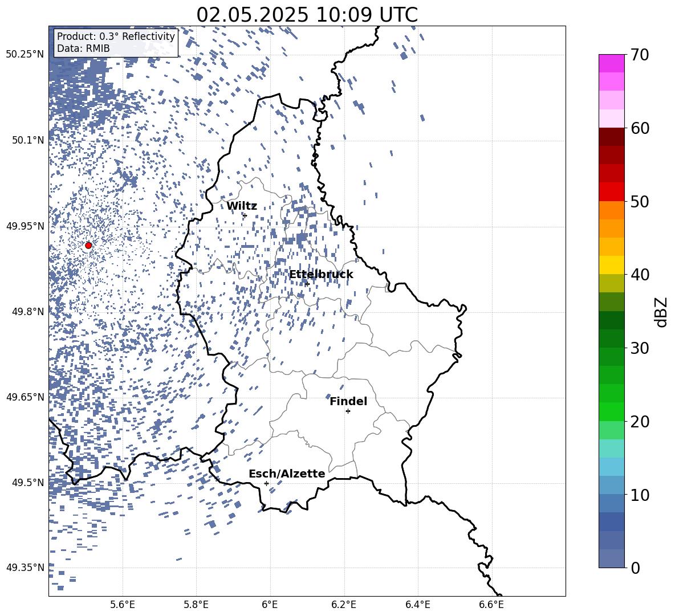Image resolution: width=675 pixels, height=616 pixels.
Task: Click the dBZ colorbar axis label
Action: [x=661, y=312]
